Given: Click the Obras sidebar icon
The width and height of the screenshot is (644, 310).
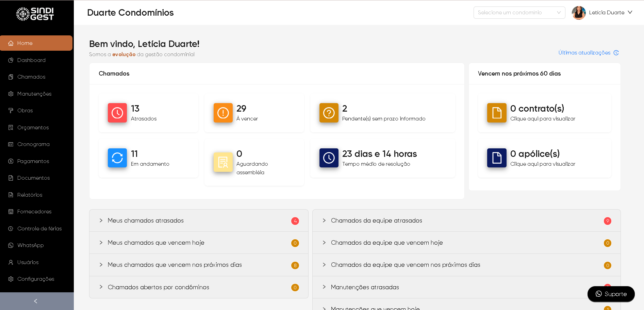Looking at the screenshot, I should coord(11,110).
